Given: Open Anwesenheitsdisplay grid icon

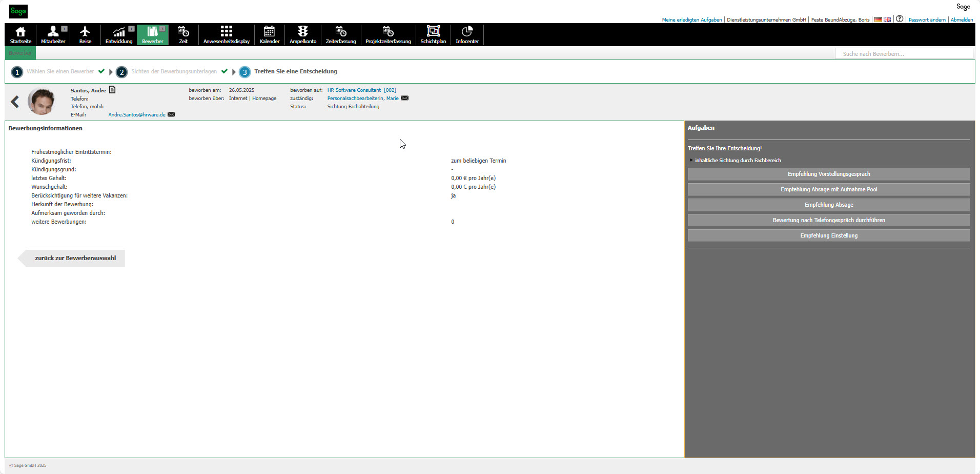Looking at the screenshot, I should 226,34.
